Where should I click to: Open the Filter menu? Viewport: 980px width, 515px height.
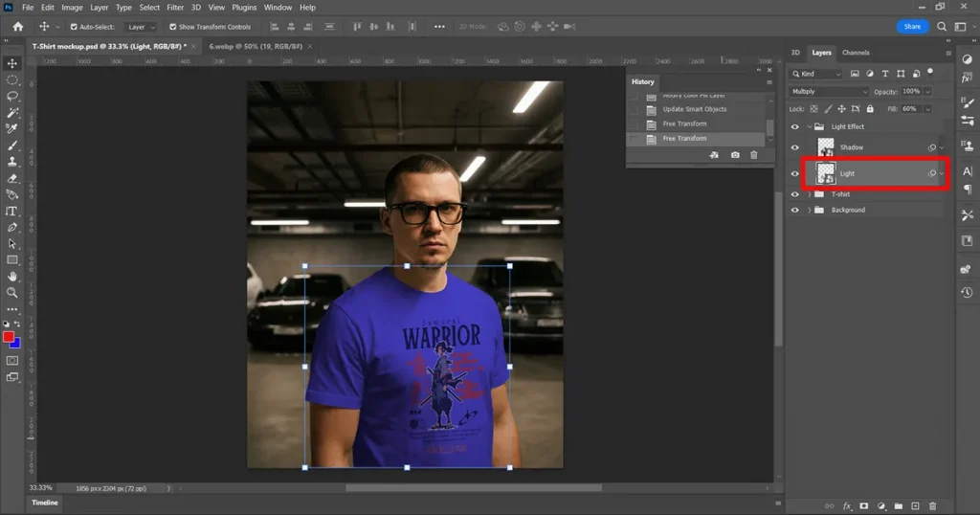coord(175,8)
